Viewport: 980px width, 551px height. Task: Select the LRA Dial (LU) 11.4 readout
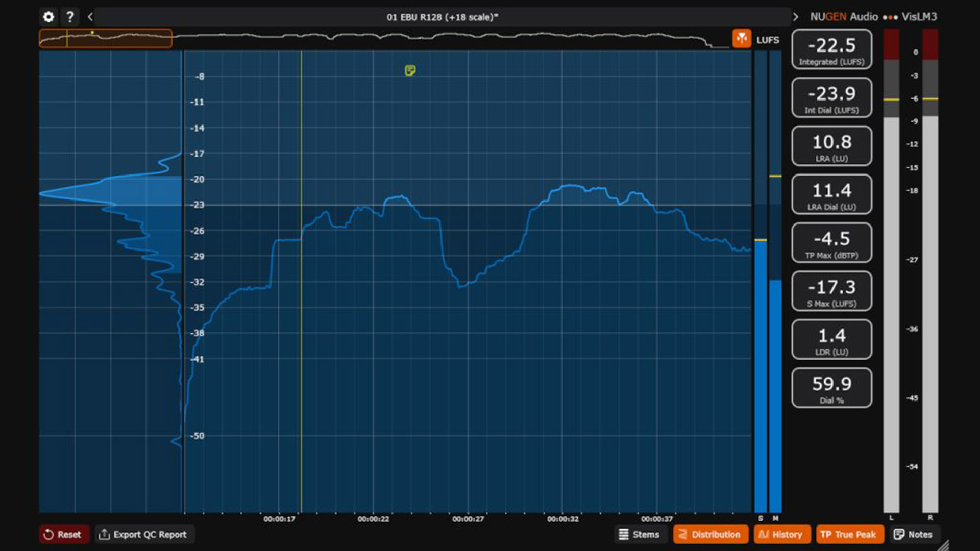pos(831,194)
